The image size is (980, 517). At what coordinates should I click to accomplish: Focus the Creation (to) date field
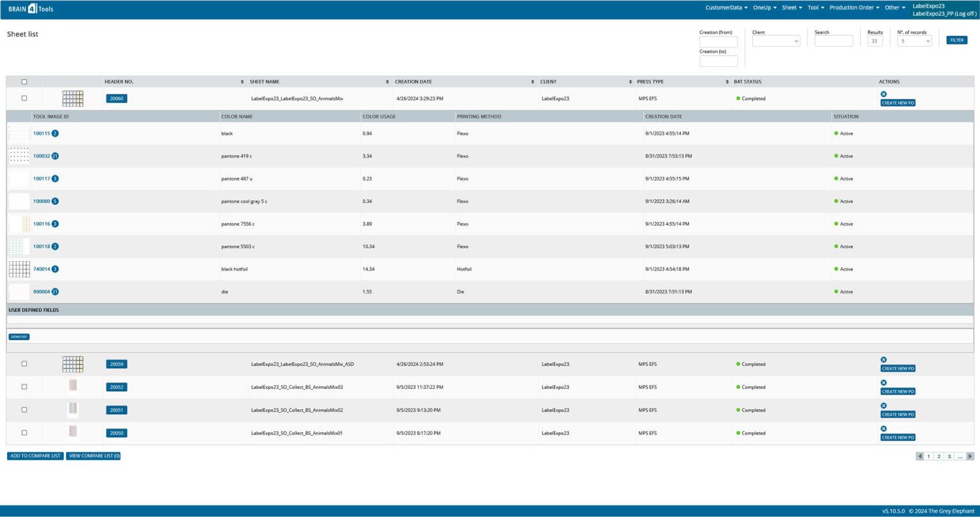(718, 61)
